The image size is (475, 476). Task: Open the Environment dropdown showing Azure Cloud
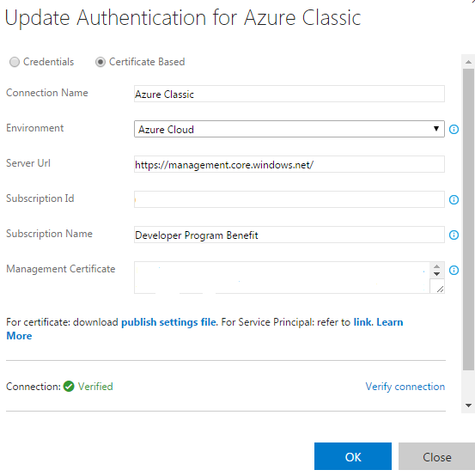pos(289,129)
